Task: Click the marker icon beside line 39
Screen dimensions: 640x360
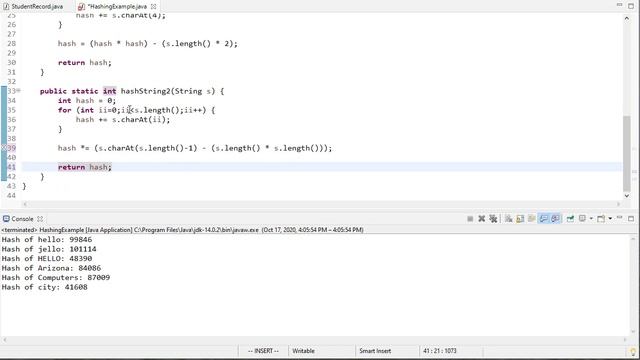Action: pyautogui.click(x=4, y=148)
